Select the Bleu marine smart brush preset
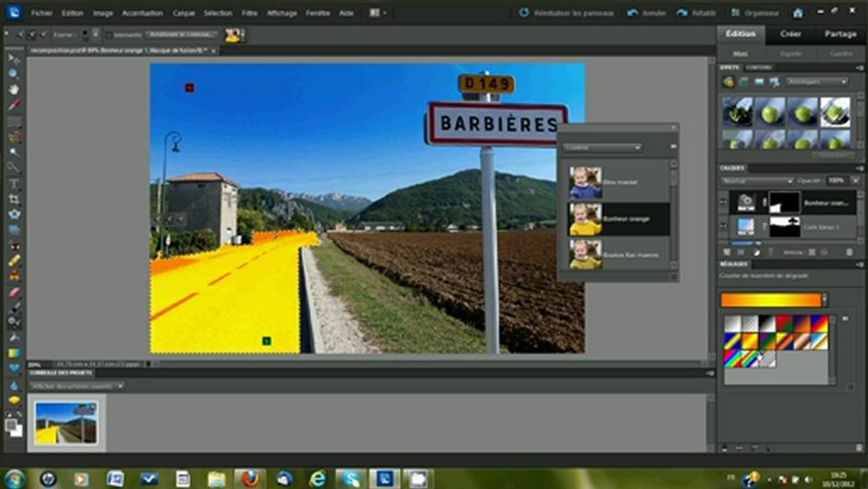 click(x=619, y=183)
